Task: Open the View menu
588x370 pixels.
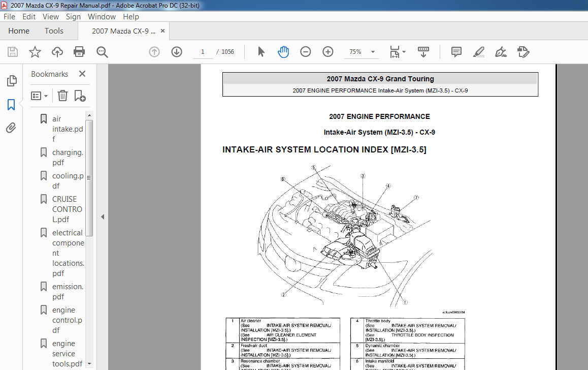Action: 51,16
